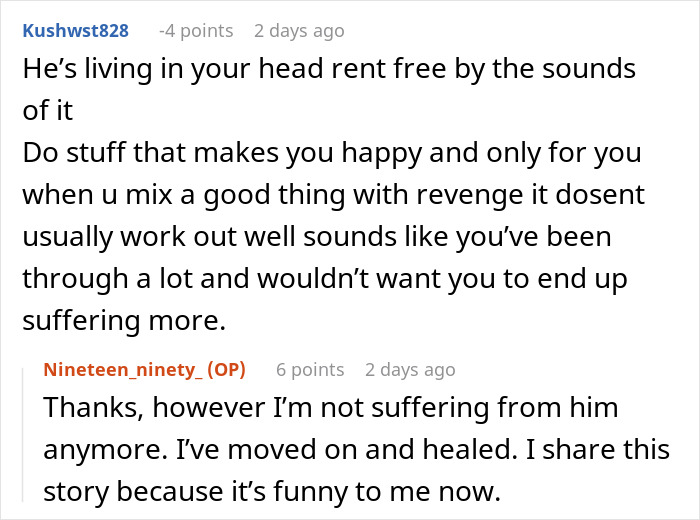The height and width of the screenshot is (520, 700).
Task: Click the "-4 points" score on Kushwst828's comment
Action: coord(196,30)
